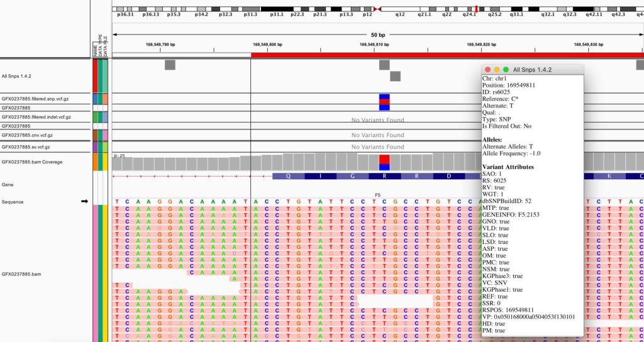Click the 50 bp span label on the ruler

(378, 35)
